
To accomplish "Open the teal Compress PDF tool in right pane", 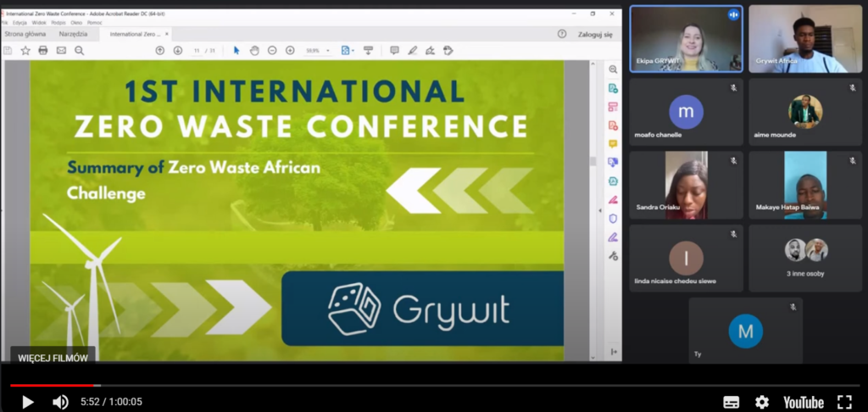I will pyautogui.click(x=613, y=181).
